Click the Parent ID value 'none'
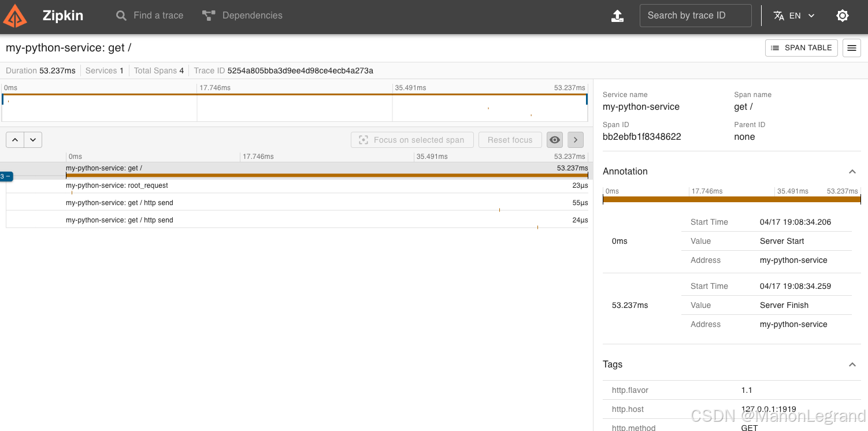Image resolution: width=868 pixels, height=431 pixels. click(x=744, y=137)
